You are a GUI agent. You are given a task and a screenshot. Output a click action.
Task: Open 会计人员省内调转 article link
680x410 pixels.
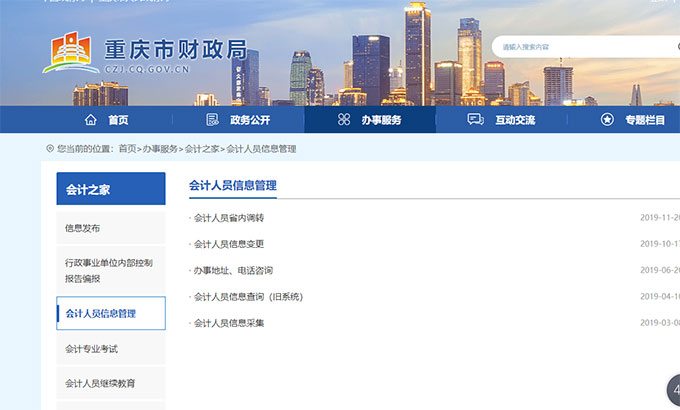pyautogui.click(x=229, y=218)
